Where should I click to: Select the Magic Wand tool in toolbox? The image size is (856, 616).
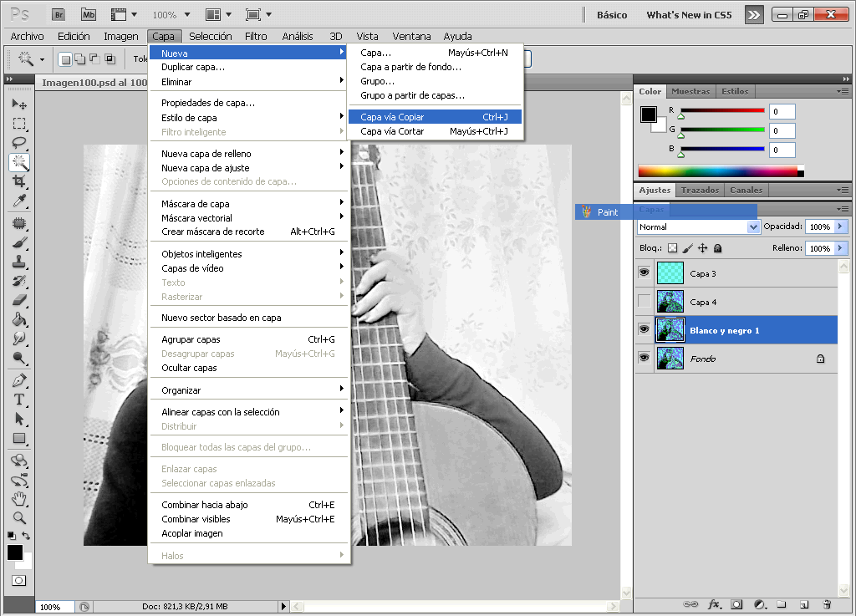point(19,162)
